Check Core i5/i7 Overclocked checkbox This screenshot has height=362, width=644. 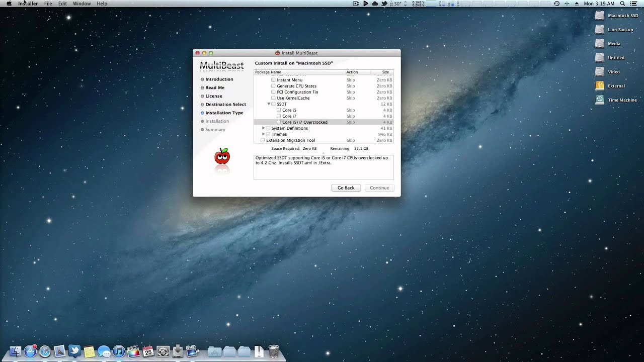click(x=279, y=122)
